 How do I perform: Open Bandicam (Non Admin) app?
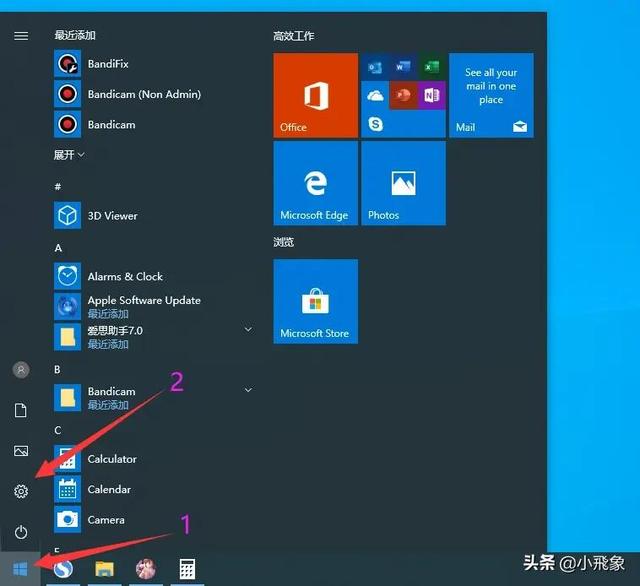[x=153, y=94]
